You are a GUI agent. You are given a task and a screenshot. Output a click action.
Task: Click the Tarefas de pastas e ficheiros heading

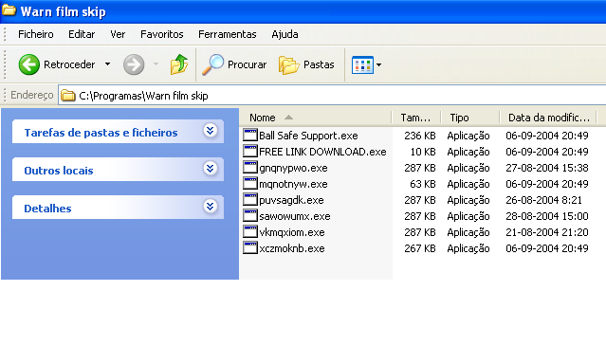click(101, 133)
